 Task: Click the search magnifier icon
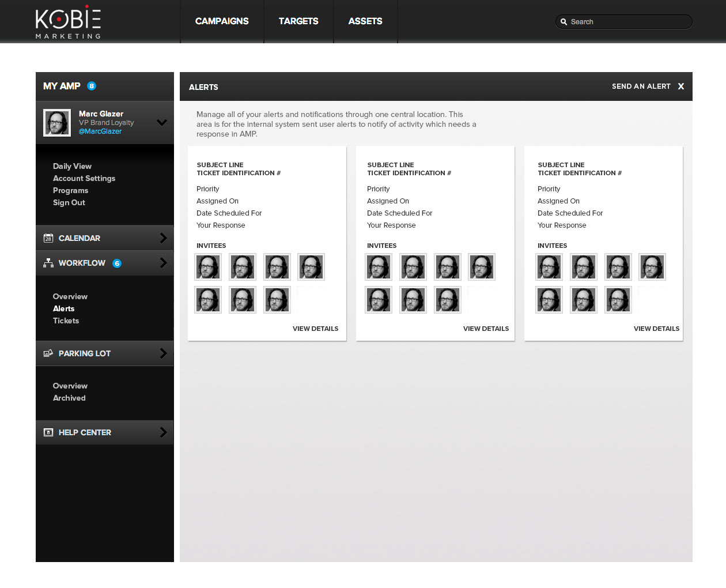(564, 22)
